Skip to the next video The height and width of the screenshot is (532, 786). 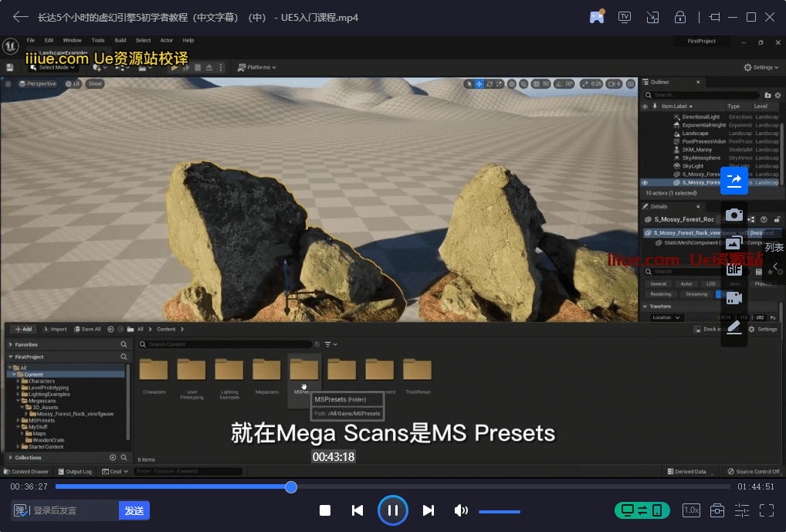pos(429,510)
